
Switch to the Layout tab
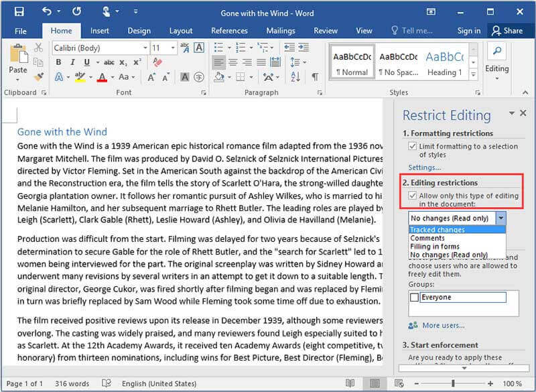tap(181, 30)
